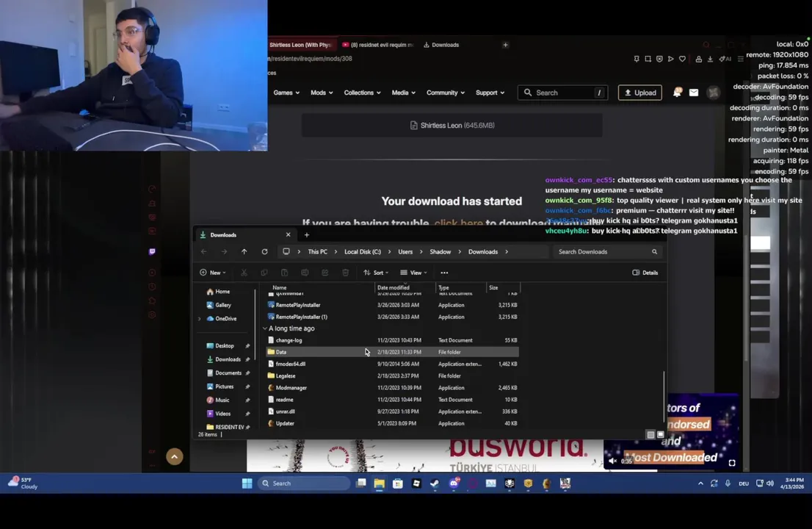812x529 pixels.
Task: Click 'Local Disk (C:)' in the breadcrumb
Action: tap(363, 252)
